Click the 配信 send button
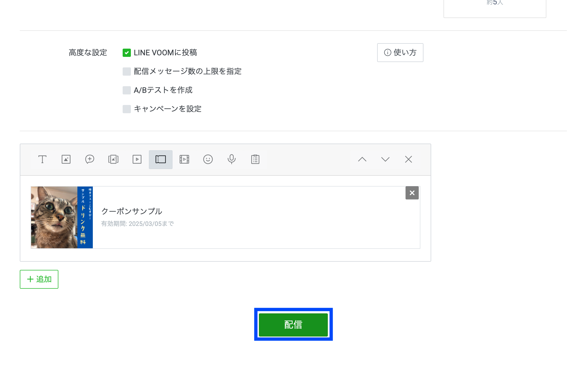The height and width of the screenshot is (379, 588). pos(293,325)
